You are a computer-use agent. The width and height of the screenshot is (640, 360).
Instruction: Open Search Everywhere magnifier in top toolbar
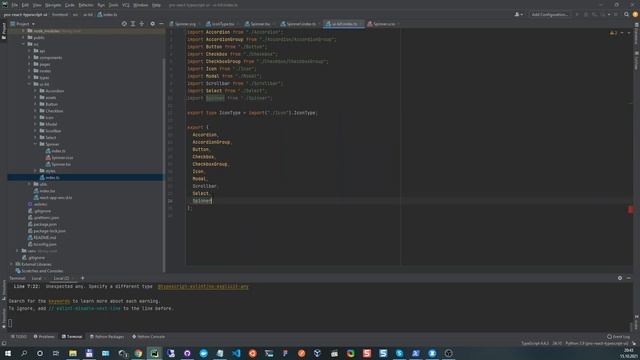click(x=626, y=14)
